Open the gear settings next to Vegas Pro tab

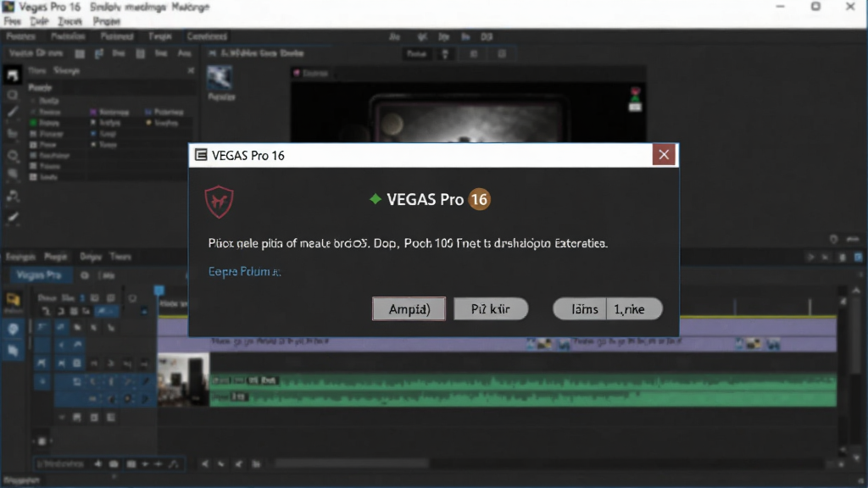[84, 275]
